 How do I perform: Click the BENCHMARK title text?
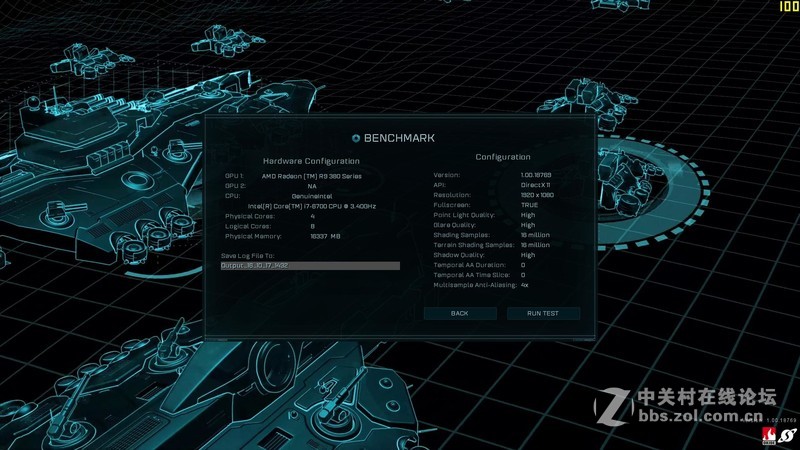tap(399, 138)
